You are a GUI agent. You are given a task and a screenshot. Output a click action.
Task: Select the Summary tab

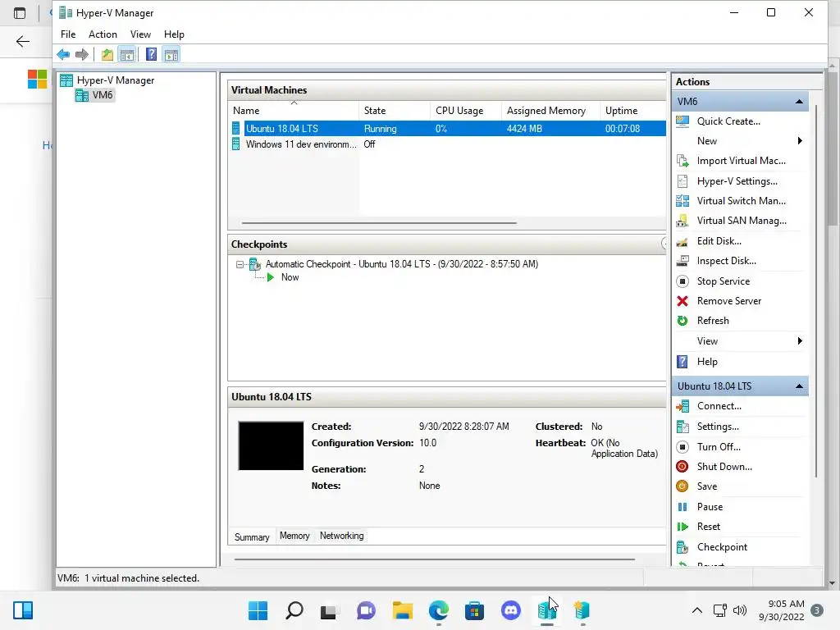pos(252,536)
